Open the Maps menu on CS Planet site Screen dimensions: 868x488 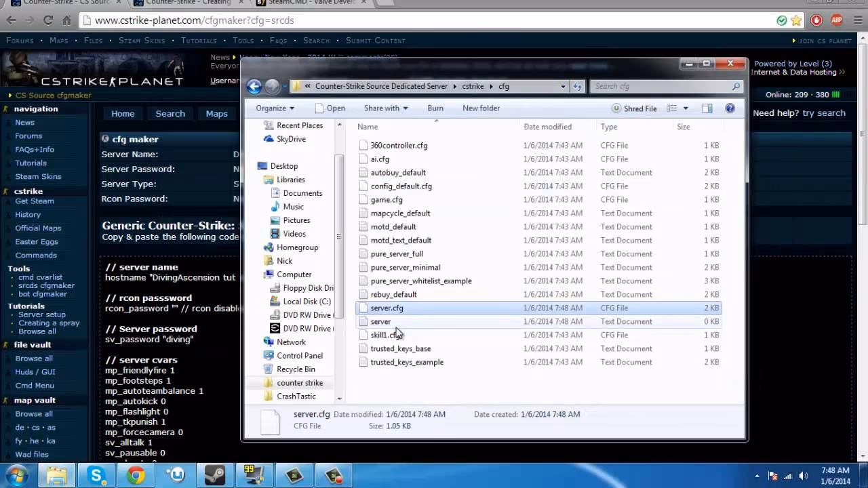[x=59, y=41]
